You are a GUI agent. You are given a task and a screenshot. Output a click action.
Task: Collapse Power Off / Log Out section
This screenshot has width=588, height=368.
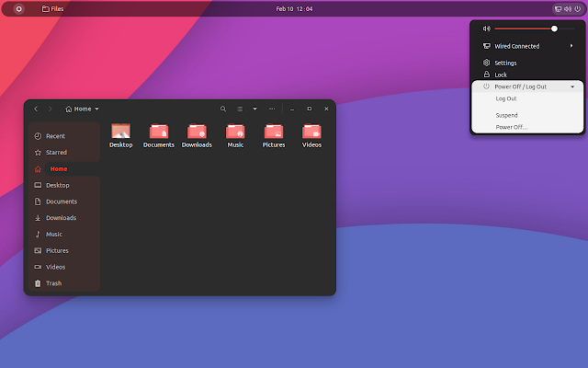527,86
